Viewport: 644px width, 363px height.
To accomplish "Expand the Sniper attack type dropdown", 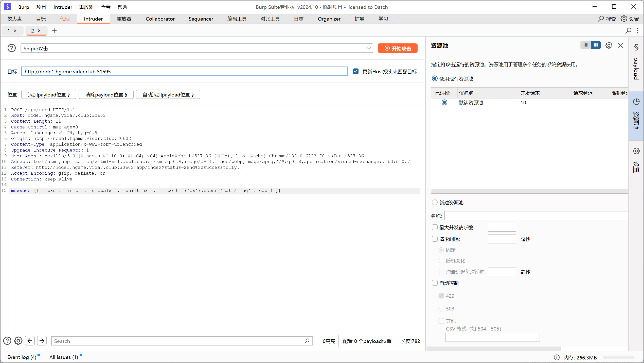I will tap(368, 48).
